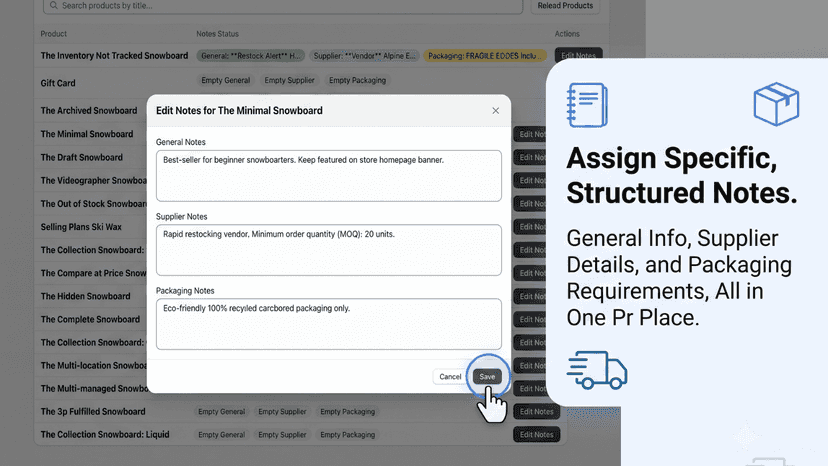This screenshot has height=466, width=828.
Task: Click the Actions column header
Action: [567, 34]
